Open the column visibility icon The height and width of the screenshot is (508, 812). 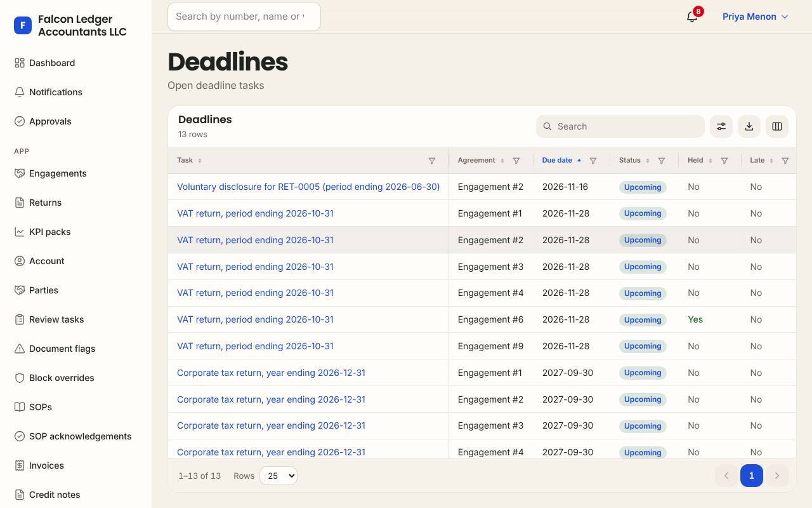point(777,126)
